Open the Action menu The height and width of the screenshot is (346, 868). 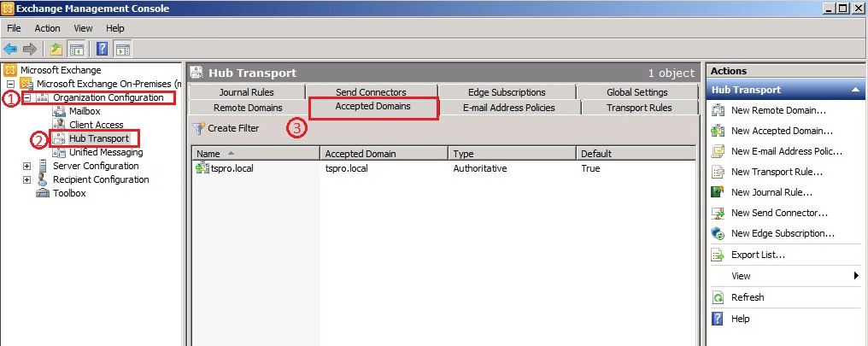(47, 28)
